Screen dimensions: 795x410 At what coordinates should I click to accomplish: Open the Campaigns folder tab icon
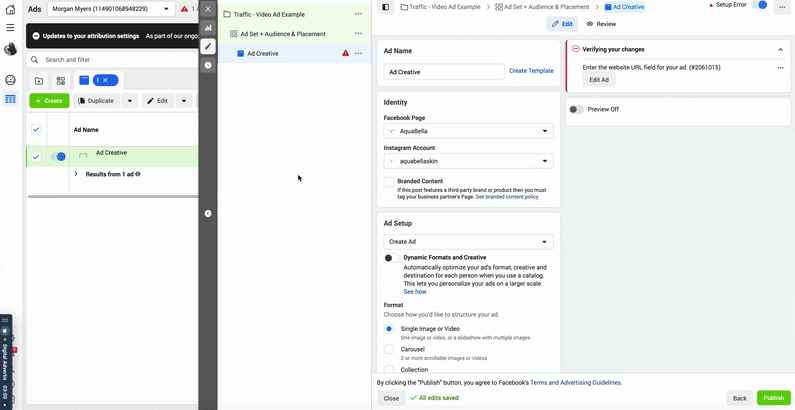pyautogui.click(x=38, y=81)
